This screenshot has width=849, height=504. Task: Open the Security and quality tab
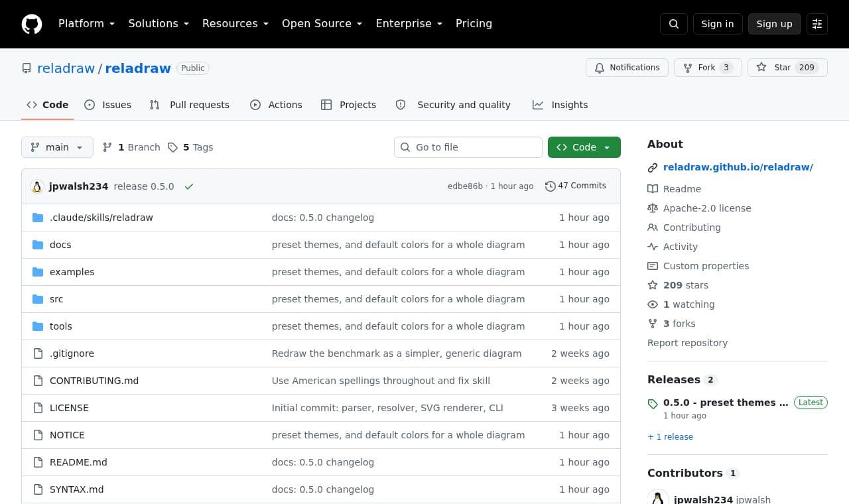tap(454, 105)
